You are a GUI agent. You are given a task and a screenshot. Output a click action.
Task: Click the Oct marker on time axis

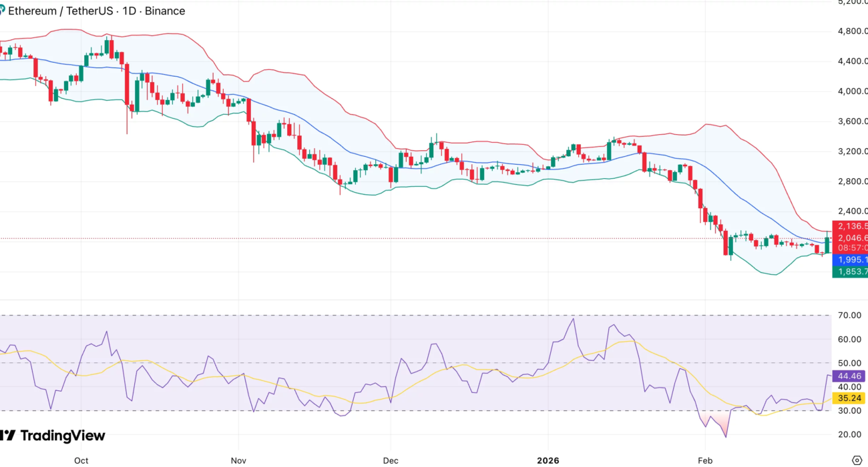pos(81,460)
